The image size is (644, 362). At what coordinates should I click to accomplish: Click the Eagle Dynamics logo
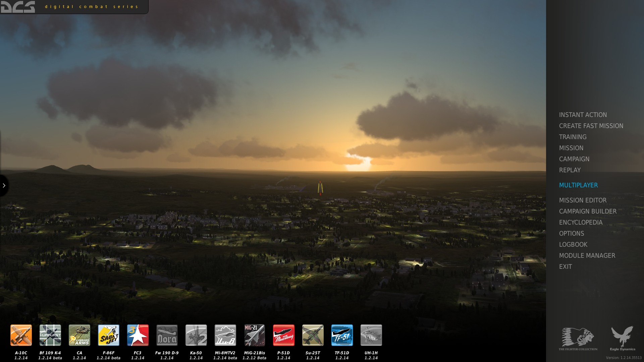click(623, 338)
